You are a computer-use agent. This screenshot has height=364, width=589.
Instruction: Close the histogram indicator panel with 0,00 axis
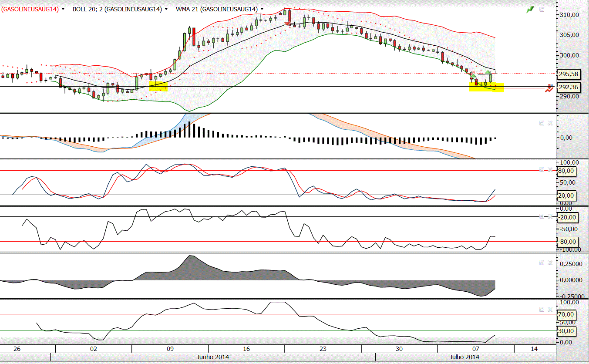click(x=550, y=123)
